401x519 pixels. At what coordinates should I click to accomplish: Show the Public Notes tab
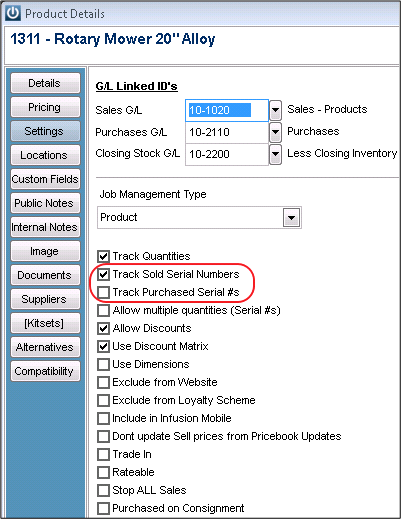pyautogui.click(x=45, y=203)
